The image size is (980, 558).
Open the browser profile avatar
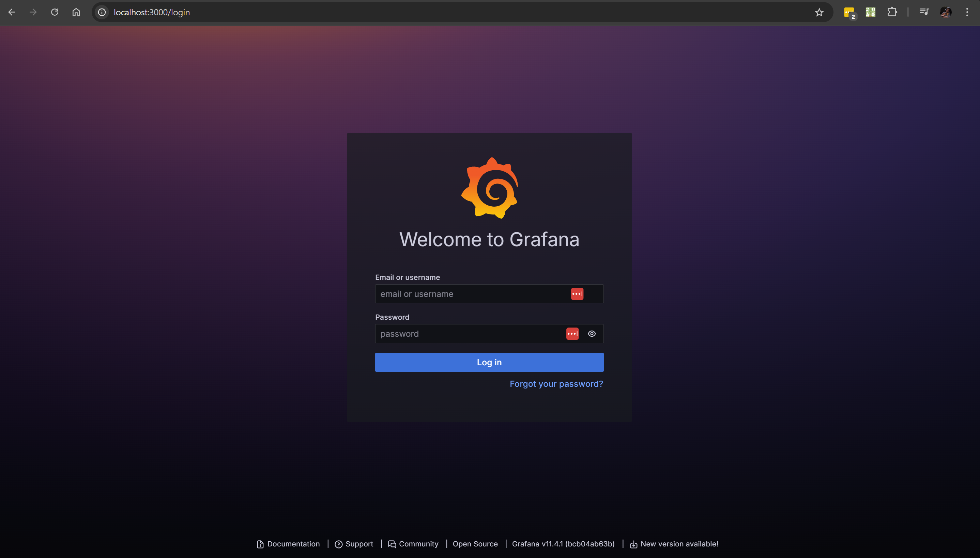tap(946, 12)
